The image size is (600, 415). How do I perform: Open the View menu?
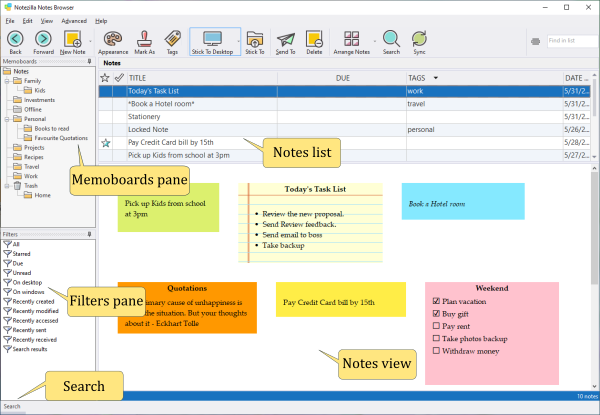[44, 20]
